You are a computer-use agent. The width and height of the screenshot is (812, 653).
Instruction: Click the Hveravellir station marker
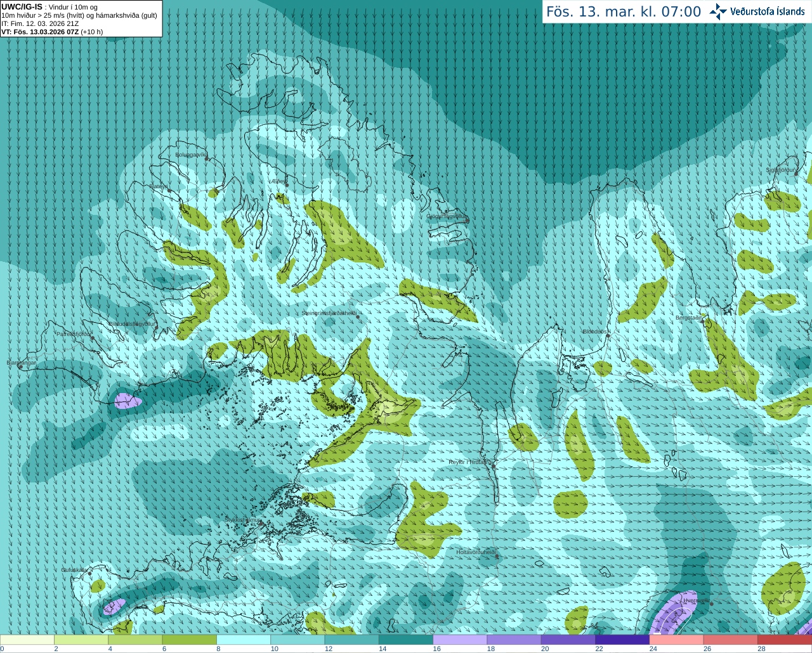coord(712,604)
